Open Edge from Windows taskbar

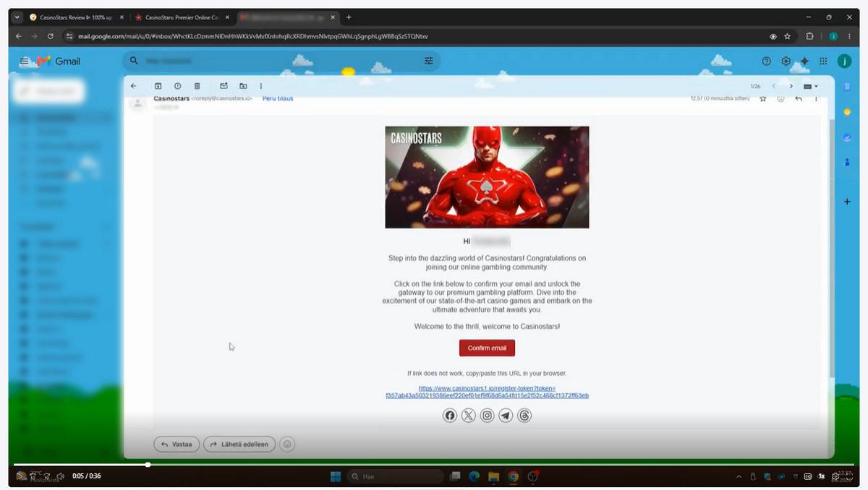coord(475,476)
